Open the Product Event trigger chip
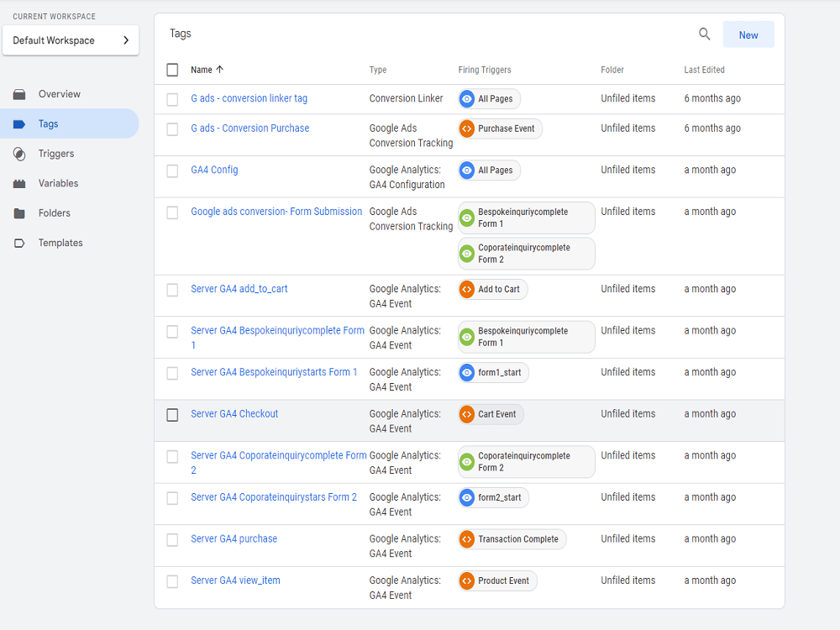Viewport: 840px width, 630px height. (497, 580)
